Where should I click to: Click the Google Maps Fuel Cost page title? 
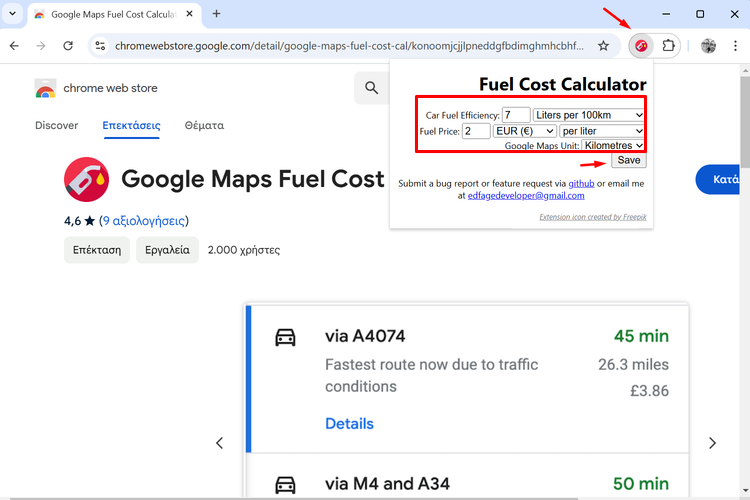tap(253, 179)
